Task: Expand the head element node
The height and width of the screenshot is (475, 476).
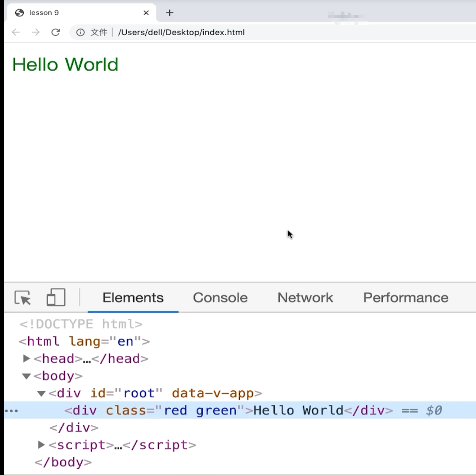Action: coord(26,358)
